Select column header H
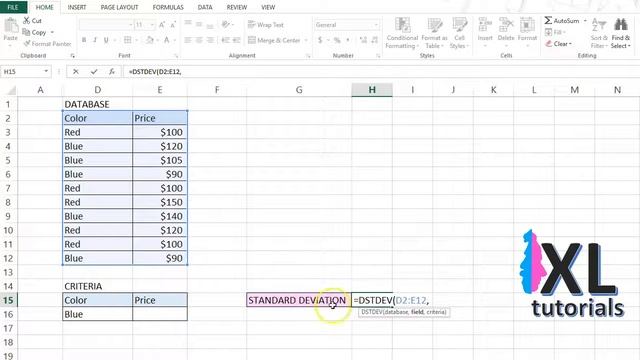The image size is (640, 360). (x=372, y=90)
